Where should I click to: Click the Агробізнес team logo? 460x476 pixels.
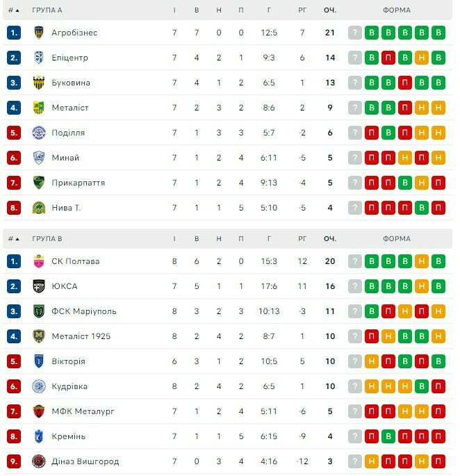click(x=39, y=33)
